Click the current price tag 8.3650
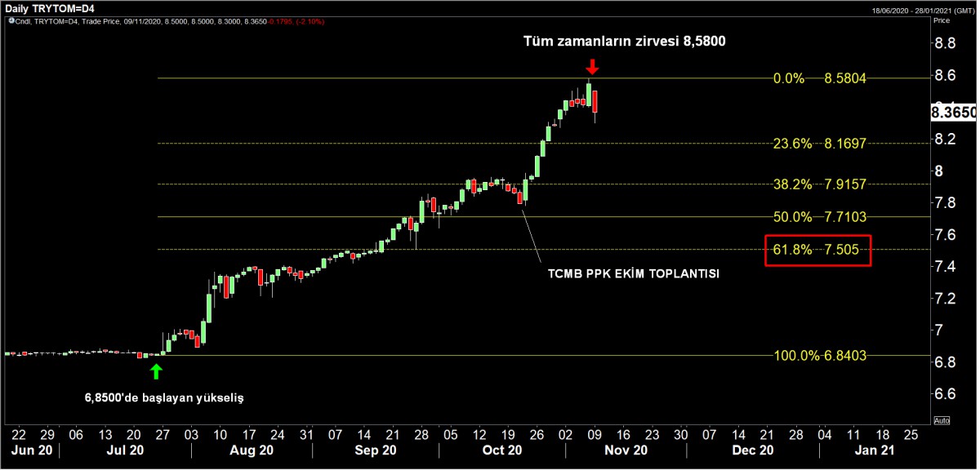This screenshot has height=470, width=980. click(953, 113)
